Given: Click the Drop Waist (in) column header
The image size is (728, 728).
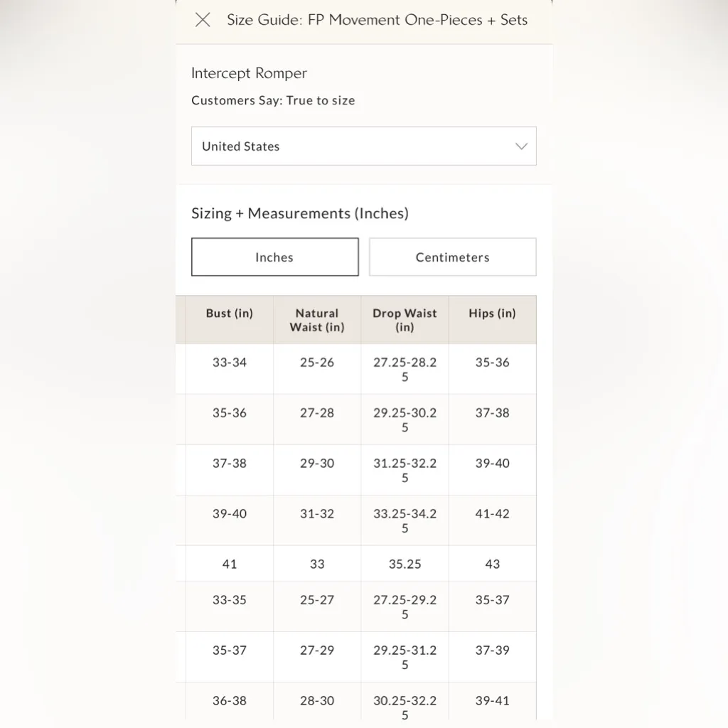Looking at the screenshot, I should pos(405,320).
